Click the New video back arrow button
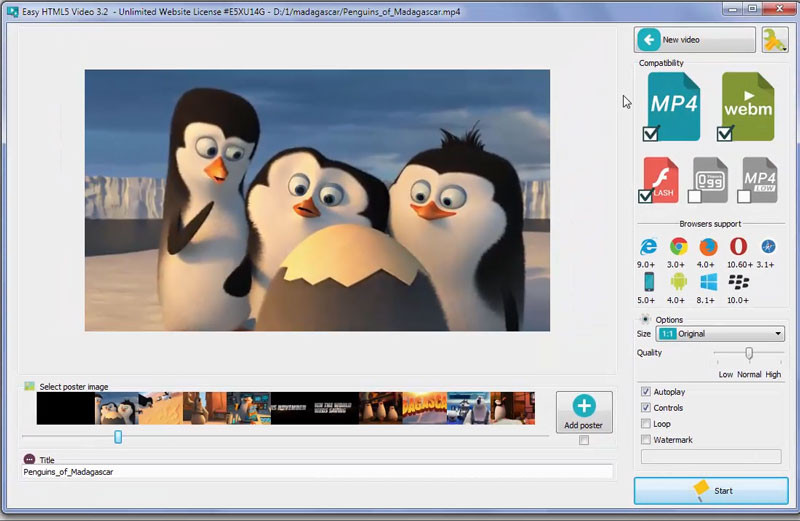Screen dimensions: 800x521 point(694,39)
